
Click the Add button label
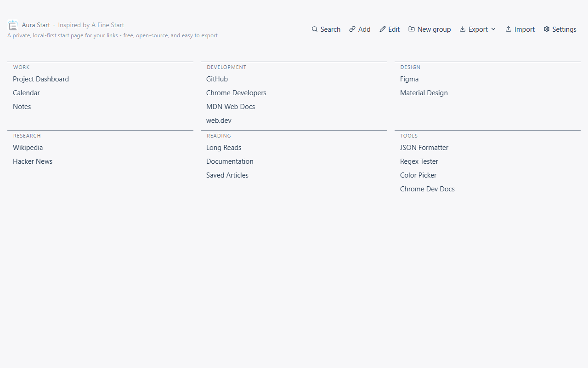pyautogui.click(x=364, y=29)
